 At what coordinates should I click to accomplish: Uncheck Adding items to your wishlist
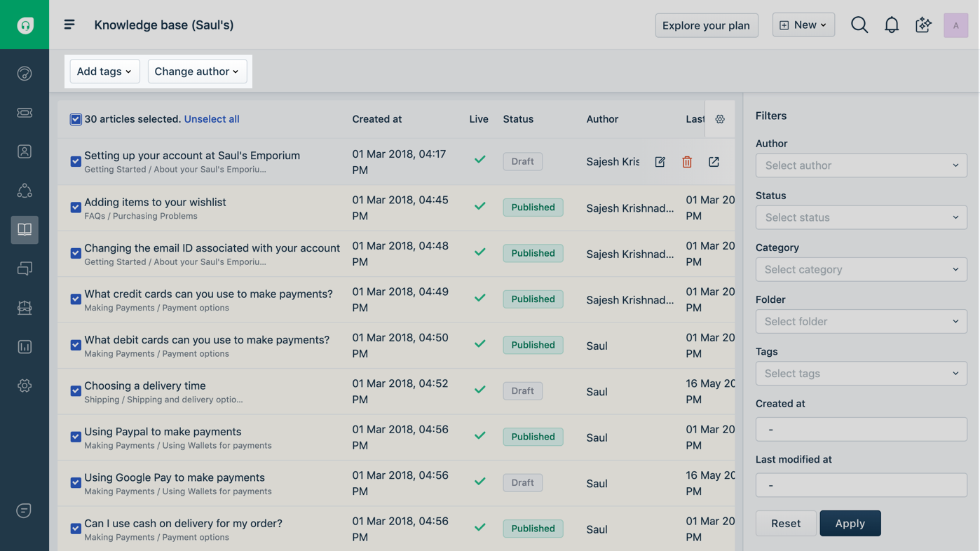click(x=76, y=208)
